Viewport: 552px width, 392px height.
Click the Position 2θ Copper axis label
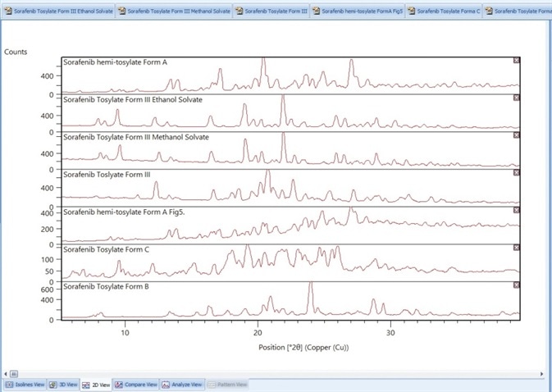tap(290, 346)
